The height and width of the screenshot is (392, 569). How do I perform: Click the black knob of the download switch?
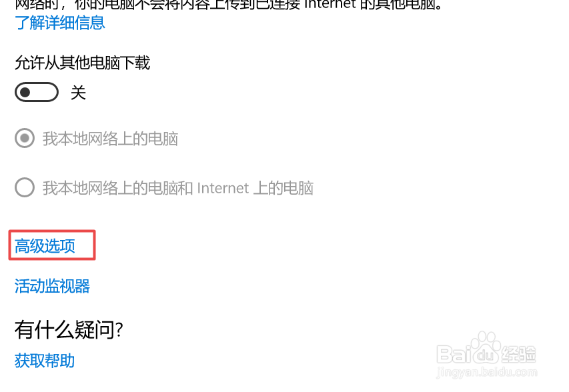[x=25, y=92]
